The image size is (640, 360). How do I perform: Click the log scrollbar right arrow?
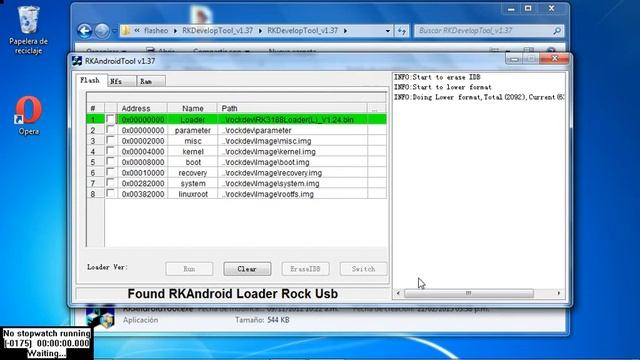tap(559, 293)
